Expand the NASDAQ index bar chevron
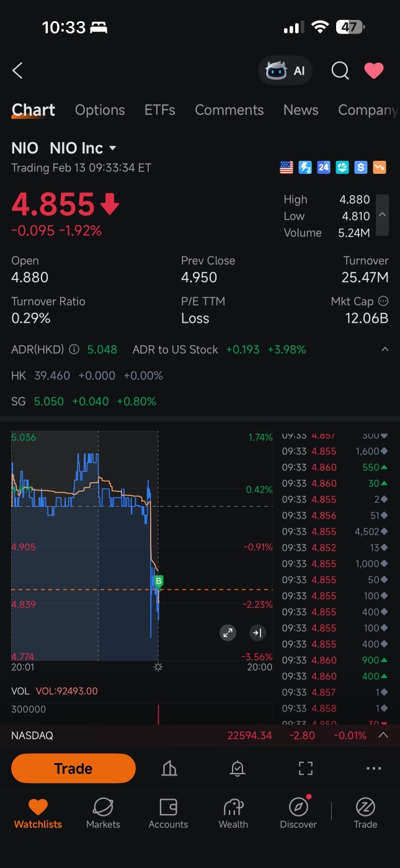400x868 pixels. click(x=383, y=735)
